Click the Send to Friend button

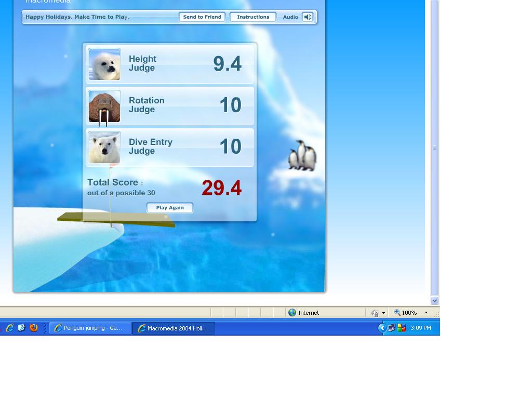pos(202,17)
